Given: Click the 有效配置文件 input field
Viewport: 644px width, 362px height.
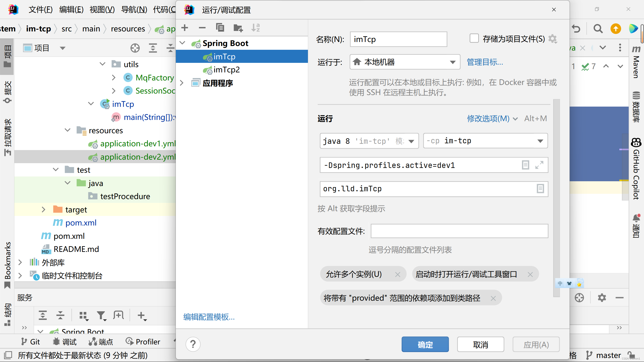Looking at the screenshot, I should point(459,231).
